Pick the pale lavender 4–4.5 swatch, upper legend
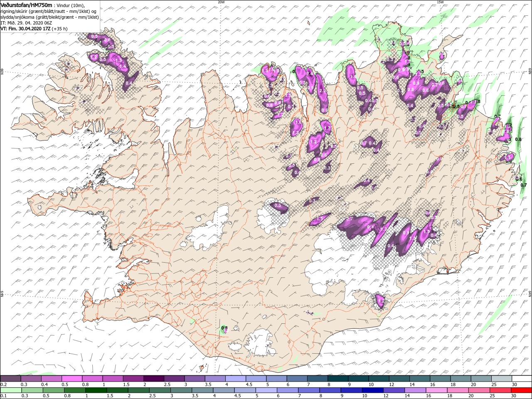The width and height of the screenshot is (532, 399). tap(235, 378)
